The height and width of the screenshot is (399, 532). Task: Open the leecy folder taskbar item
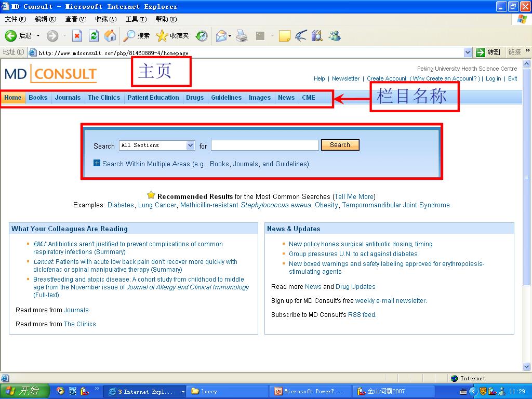[228, 391]
